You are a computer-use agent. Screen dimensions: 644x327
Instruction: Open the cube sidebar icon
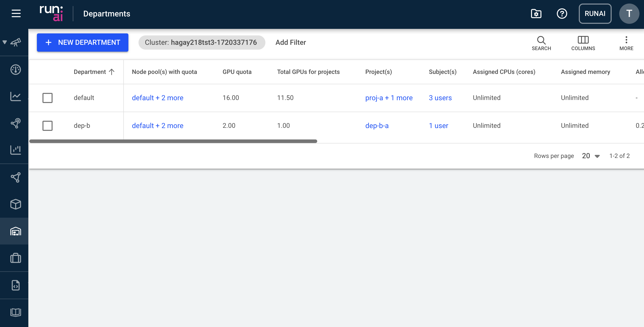coord(16,204)
